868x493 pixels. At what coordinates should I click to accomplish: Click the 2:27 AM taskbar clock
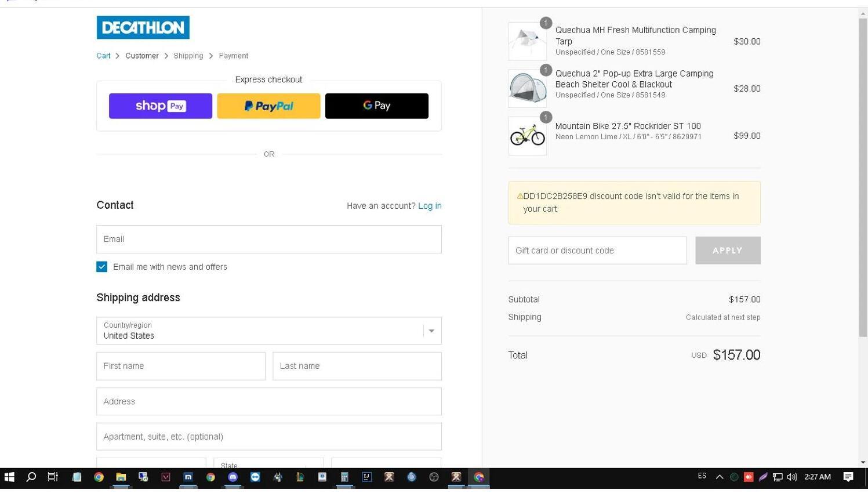(x=818, y=477)
